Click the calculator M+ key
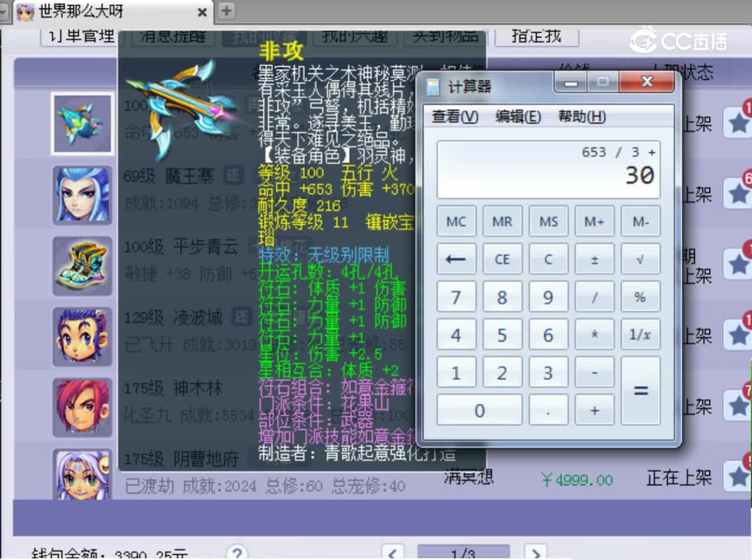Screen dimensions: 752x560 [x=595, y=221]
